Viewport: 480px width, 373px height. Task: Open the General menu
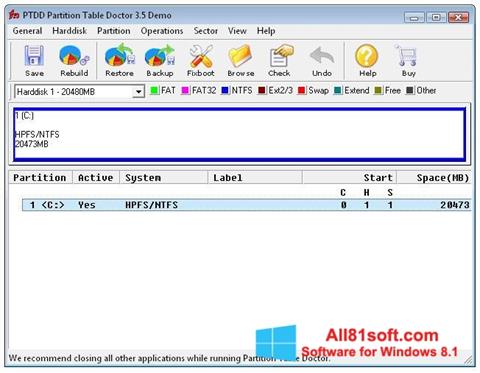coord(27,31)
